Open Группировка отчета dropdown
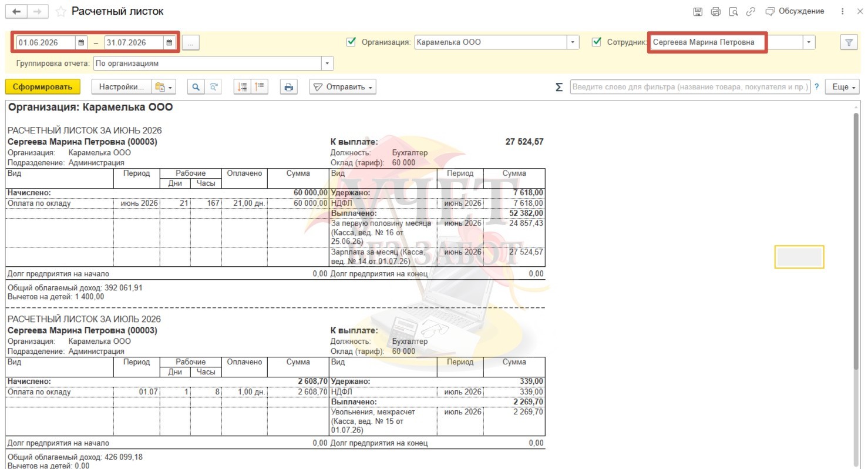868x469 pixels. (x=328, y=63)
